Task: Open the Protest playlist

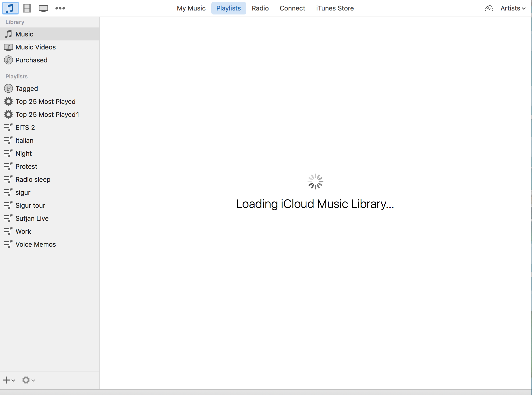Action: (50, 166)
